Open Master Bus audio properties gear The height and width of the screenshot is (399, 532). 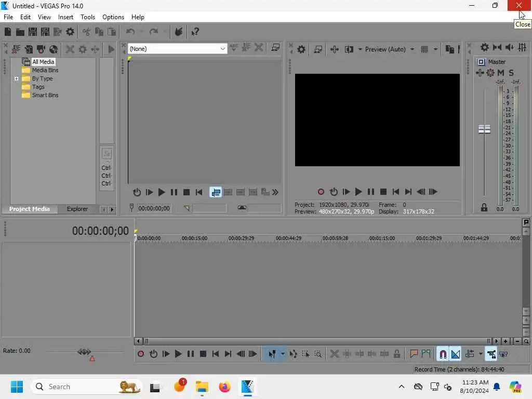coord(485,47)
